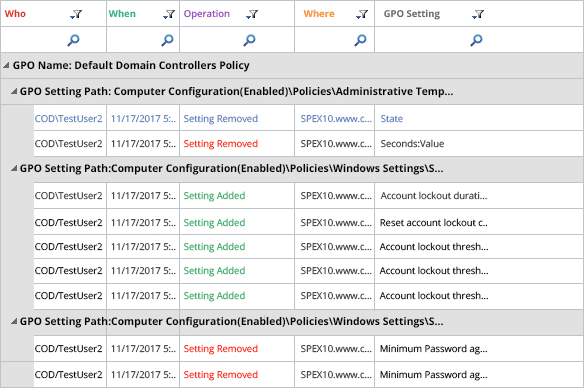Click the GPO Name: Default Domain Controllers Policy title

pos(131,66)
